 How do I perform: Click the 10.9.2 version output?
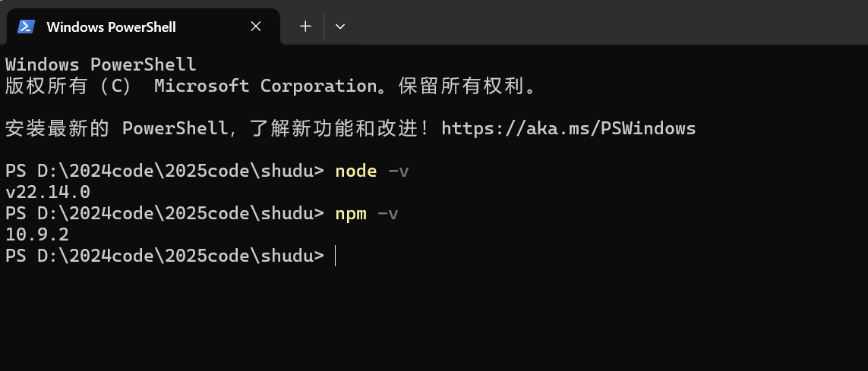click(36, 235)
